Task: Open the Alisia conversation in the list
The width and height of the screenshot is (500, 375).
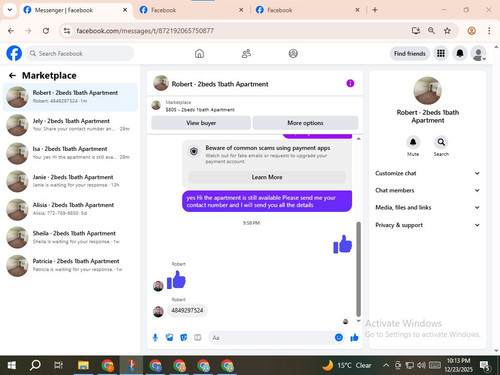Action: 70,209
